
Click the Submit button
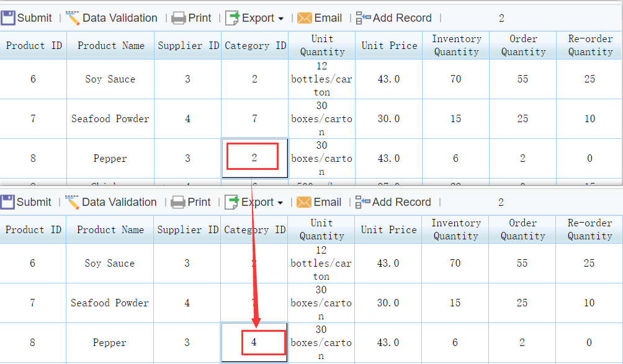pyautogui.click(x=26, y=17)
